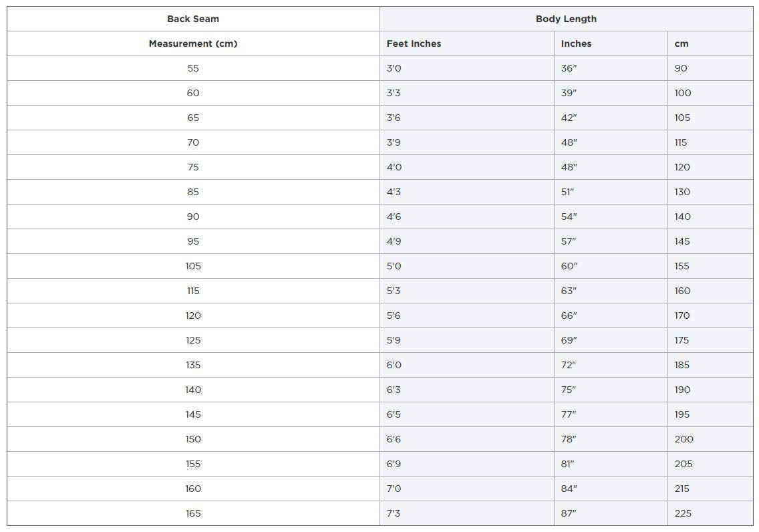Click the 125 back seam measurement cell
This screenshot has height=532, width=759.
click(193, 340)
